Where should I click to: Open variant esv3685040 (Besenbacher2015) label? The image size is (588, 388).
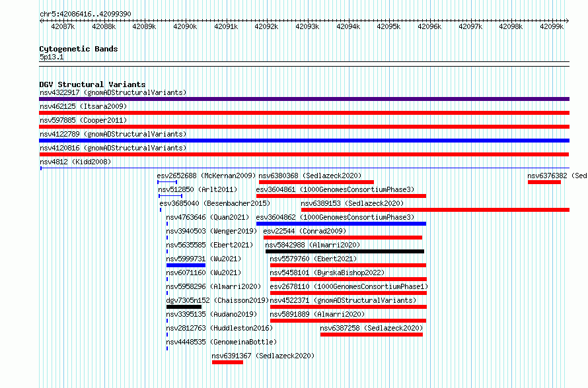[215, 203]
